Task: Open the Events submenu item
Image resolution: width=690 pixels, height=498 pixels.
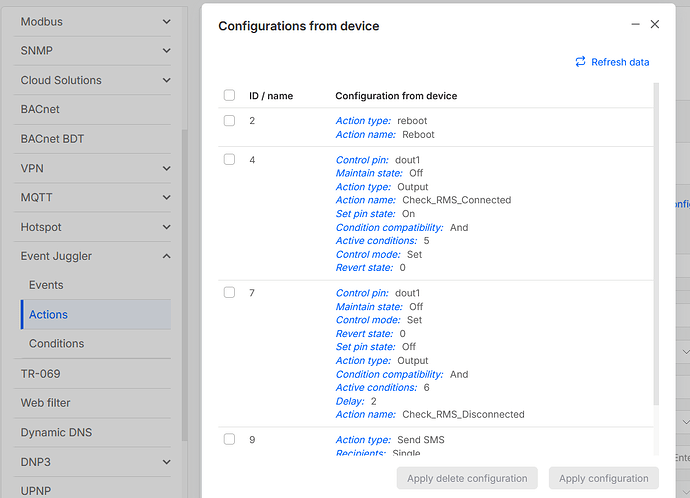Action: click(46, 285)
